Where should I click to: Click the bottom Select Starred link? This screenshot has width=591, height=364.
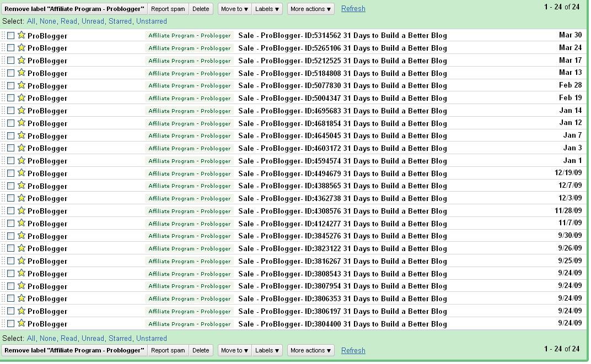120,338
